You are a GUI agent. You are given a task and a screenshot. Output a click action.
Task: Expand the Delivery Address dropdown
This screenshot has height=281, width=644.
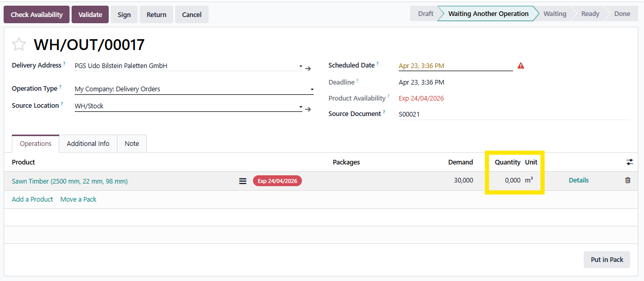click(x=301, y=67)
